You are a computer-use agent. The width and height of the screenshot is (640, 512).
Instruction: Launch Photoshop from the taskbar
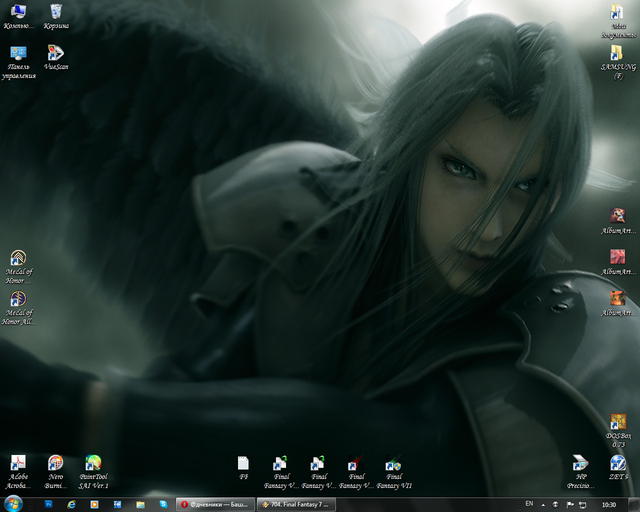click(x=49, y=505)
